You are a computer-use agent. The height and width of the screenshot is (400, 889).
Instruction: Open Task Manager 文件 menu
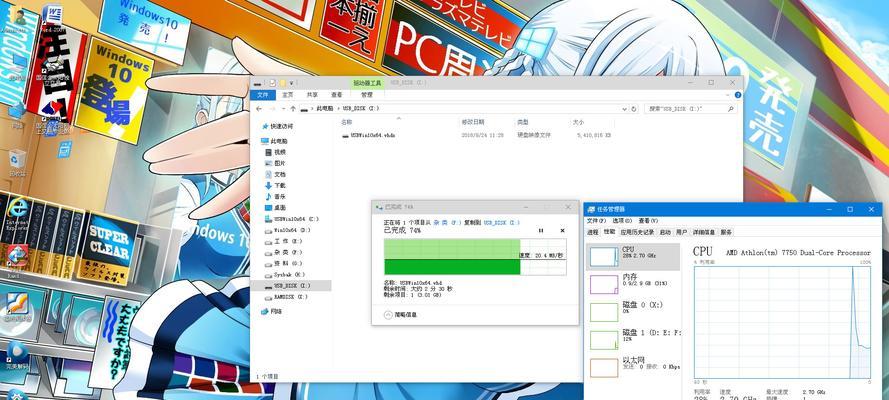[x=597, y=220]
